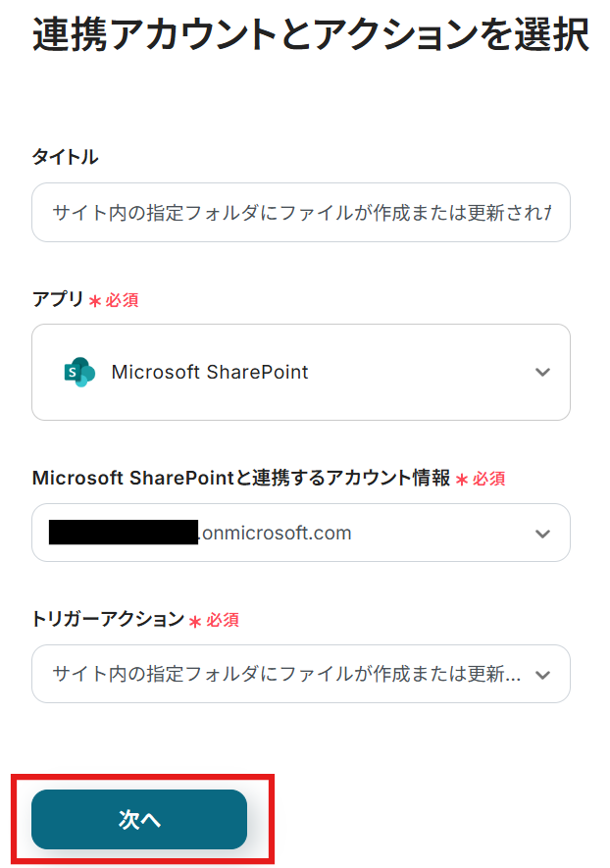Focus the タイトル text input field
Screen dimensions: 610x868
(300, 212)
